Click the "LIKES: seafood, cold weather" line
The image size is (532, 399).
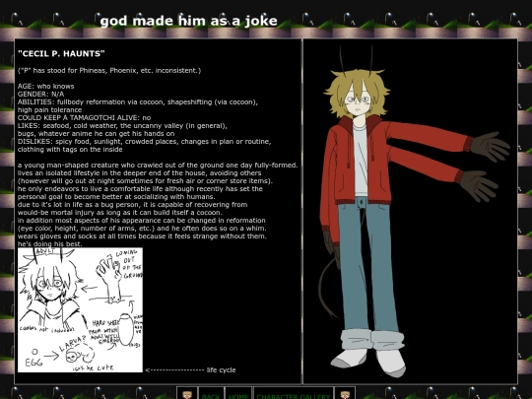pyautogui.click(x=122, y=125)
